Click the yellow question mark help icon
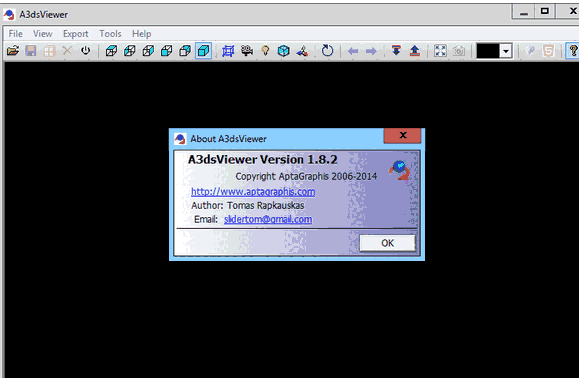The image size is (579, 378). [x=573, y=51]
